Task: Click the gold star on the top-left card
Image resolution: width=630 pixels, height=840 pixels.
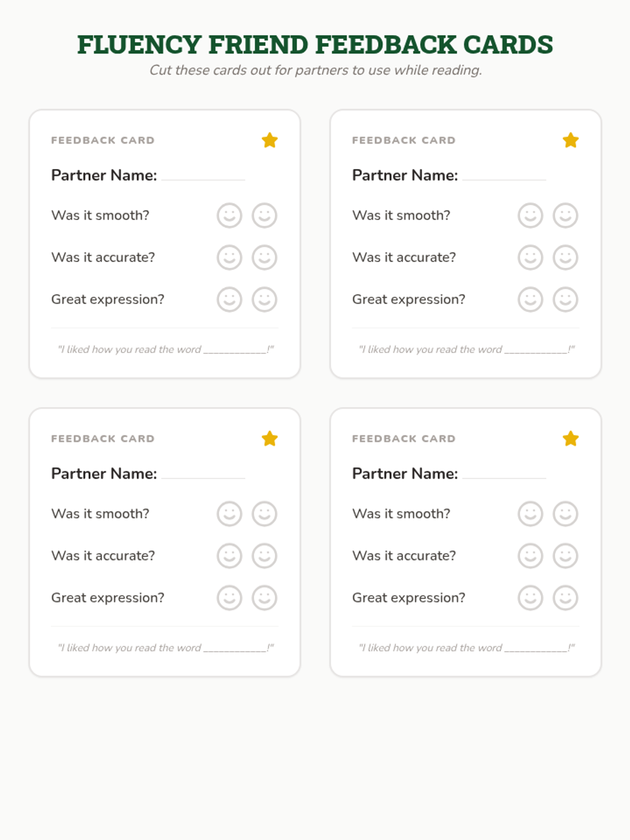Action: point(270,140)
